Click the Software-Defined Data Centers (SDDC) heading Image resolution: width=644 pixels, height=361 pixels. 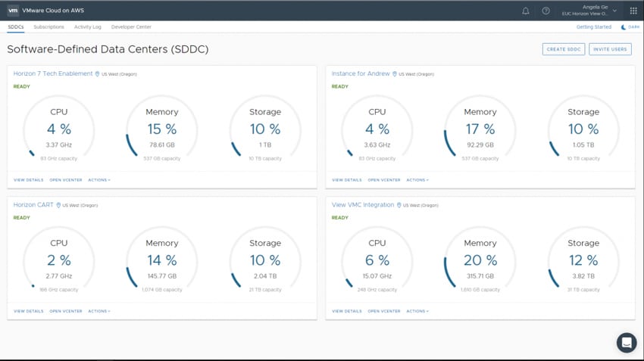point(108,49)
